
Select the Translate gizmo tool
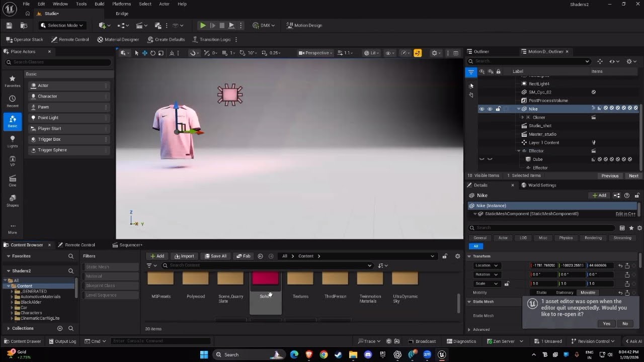tap(144, 53)
